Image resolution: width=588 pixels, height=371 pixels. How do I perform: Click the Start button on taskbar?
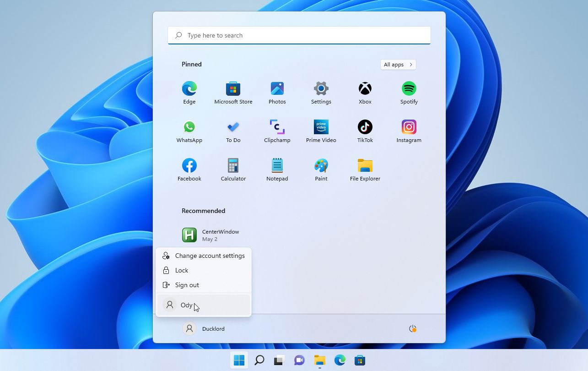pyautogui.click(x=239, y=360)
